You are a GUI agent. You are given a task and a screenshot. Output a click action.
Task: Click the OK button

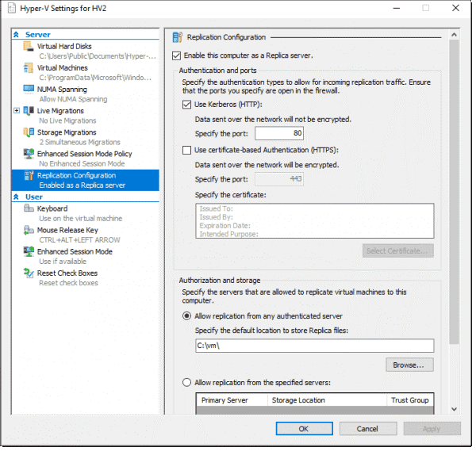[x=304, y=429]
